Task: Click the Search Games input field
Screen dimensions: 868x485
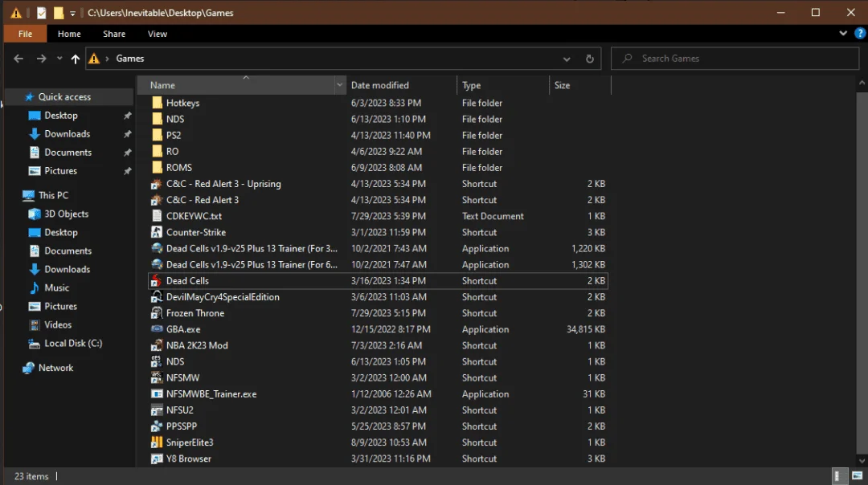Action: [735, 59]
